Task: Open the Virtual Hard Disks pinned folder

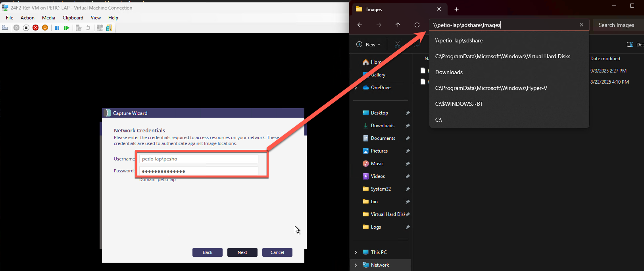Action: [384, 214]
